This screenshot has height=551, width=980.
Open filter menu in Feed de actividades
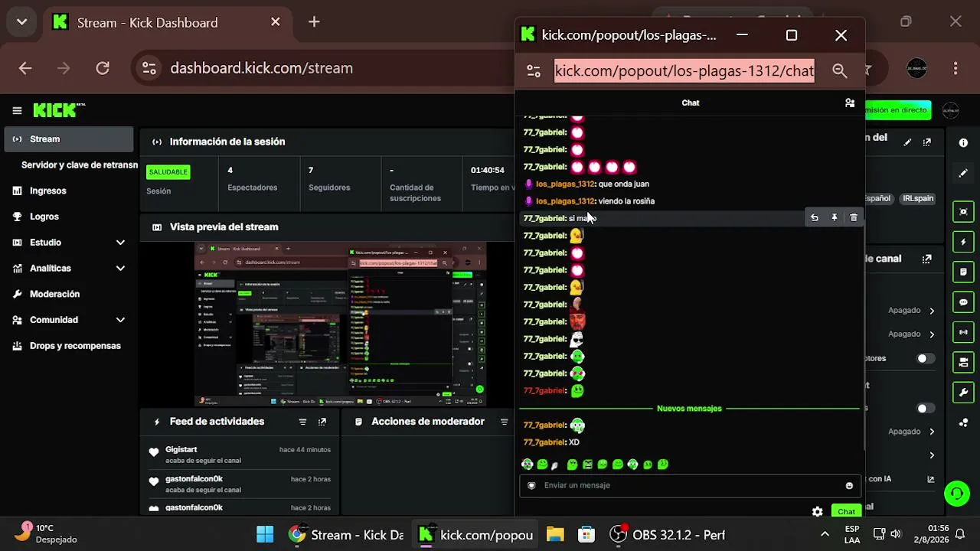click(302, 422)
